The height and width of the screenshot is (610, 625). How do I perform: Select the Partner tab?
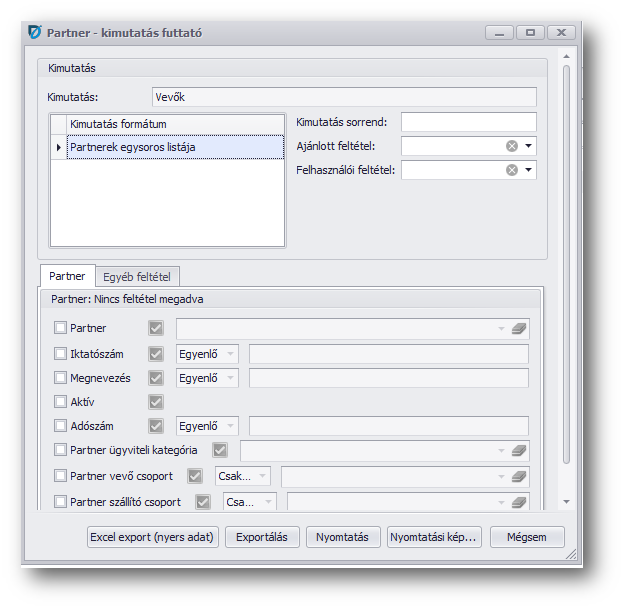coord(68,276)
